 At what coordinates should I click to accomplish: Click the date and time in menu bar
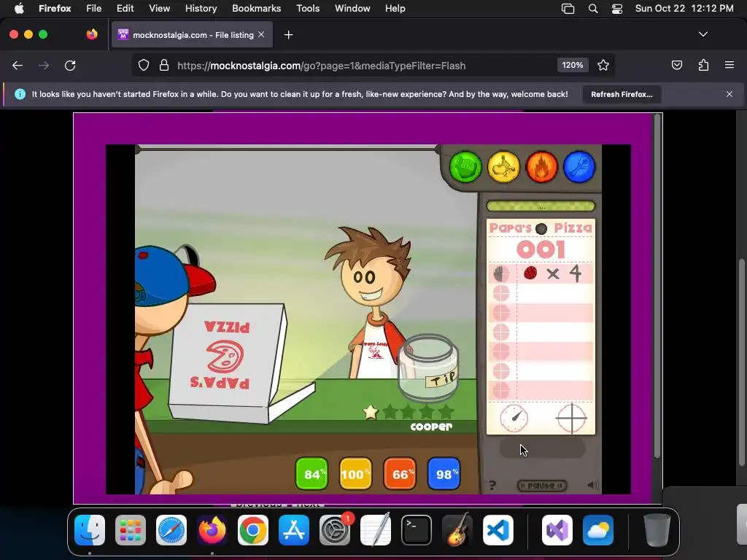click(x=684, y=9)
